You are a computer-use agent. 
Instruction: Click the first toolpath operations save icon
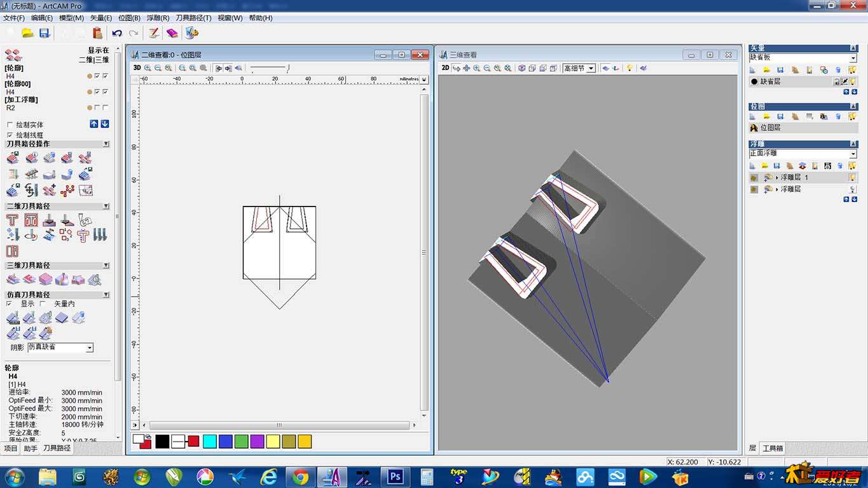[x=13, y=158]
